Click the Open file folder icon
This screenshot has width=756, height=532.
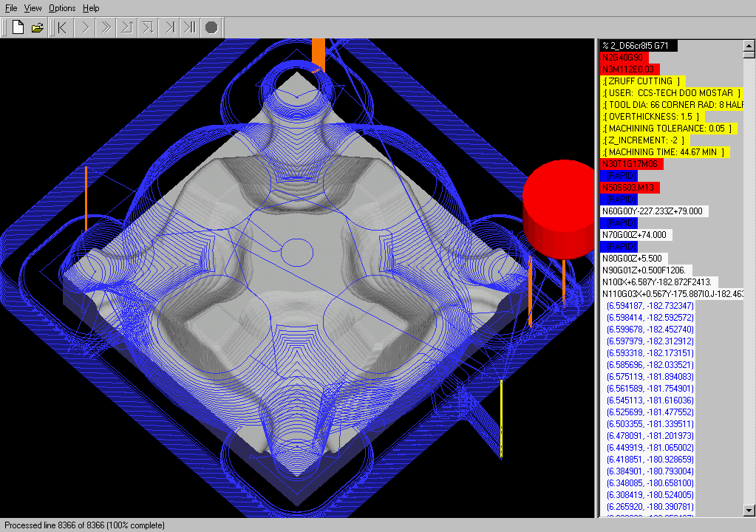38,28
